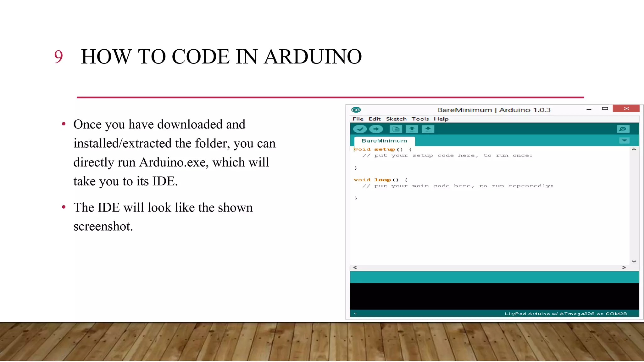Close the Arduino window
Image resolution: width=644 pixels, height=362 pixels.
tap(626, 108)
